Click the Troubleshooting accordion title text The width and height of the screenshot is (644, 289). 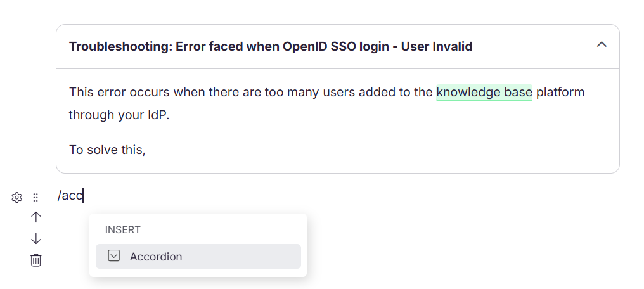[271, 46]
